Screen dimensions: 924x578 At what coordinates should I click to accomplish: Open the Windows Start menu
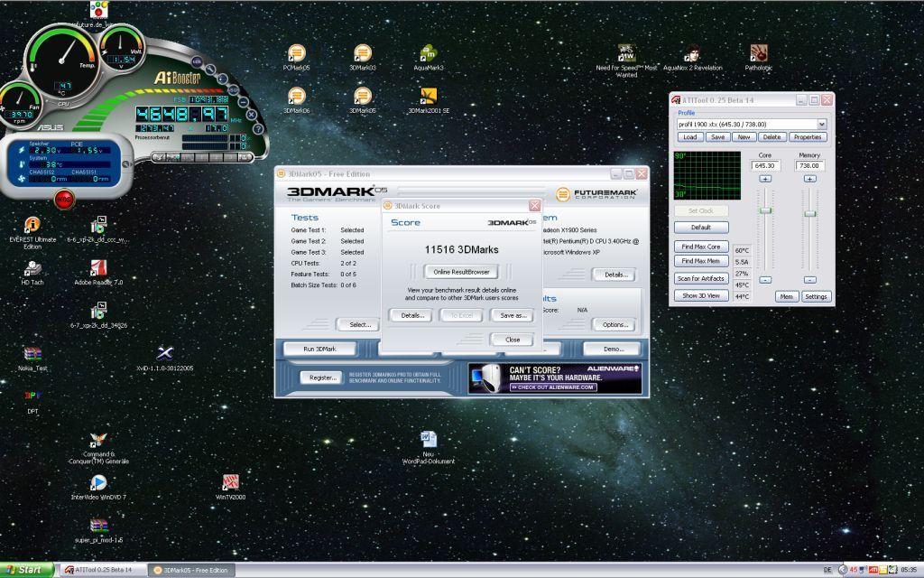click(28, 570)
